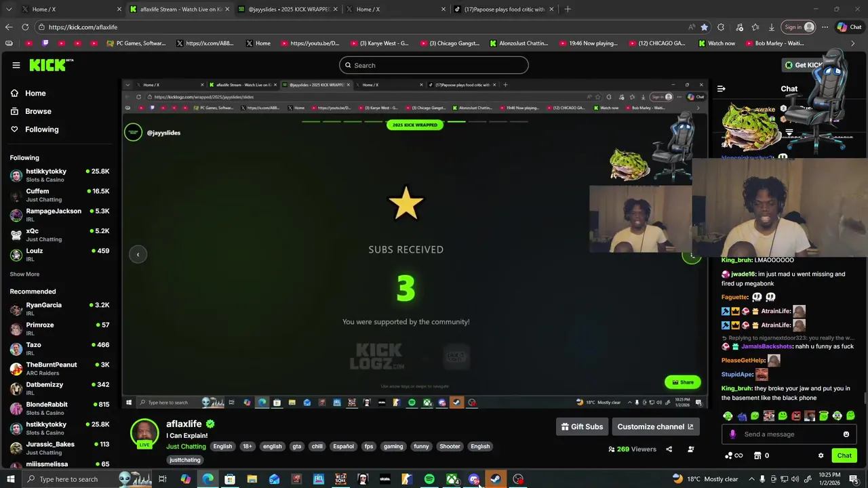Open the Windows notification center

click(x=854, y=479)
